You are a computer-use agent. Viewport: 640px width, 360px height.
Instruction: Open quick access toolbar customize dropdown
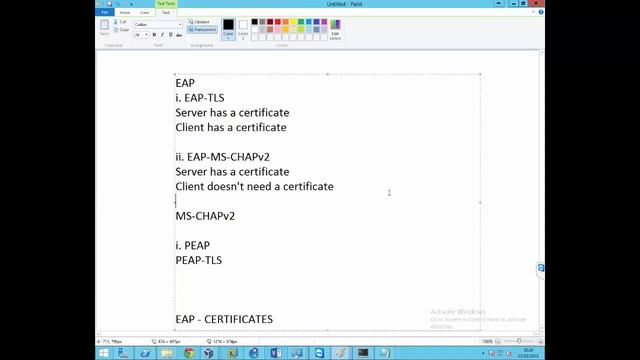[x=131, y=4]
